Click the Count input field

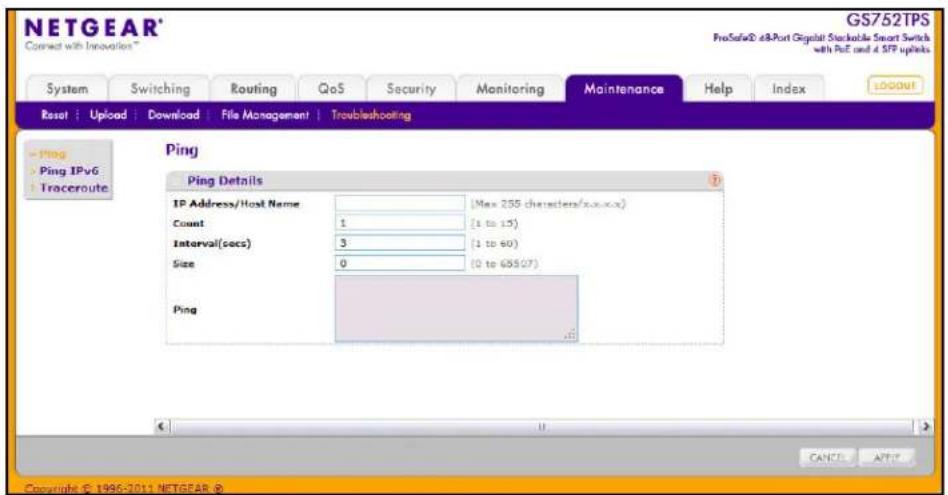[400, 223]
